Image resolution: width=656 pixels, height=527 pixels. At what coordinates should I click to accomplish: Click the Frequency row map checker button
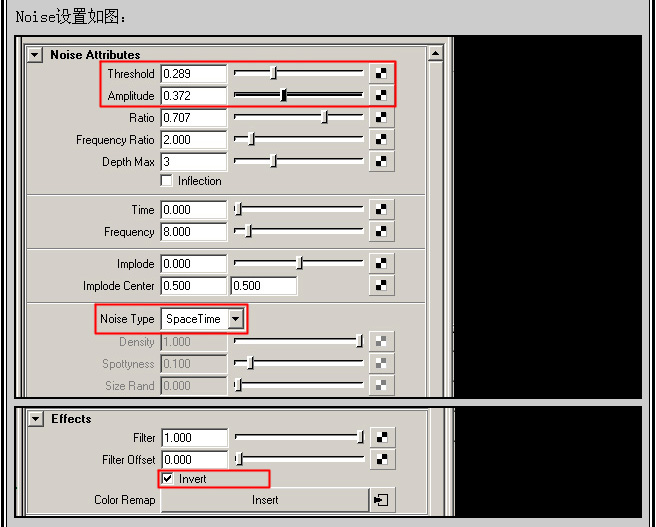coord(381,231)
